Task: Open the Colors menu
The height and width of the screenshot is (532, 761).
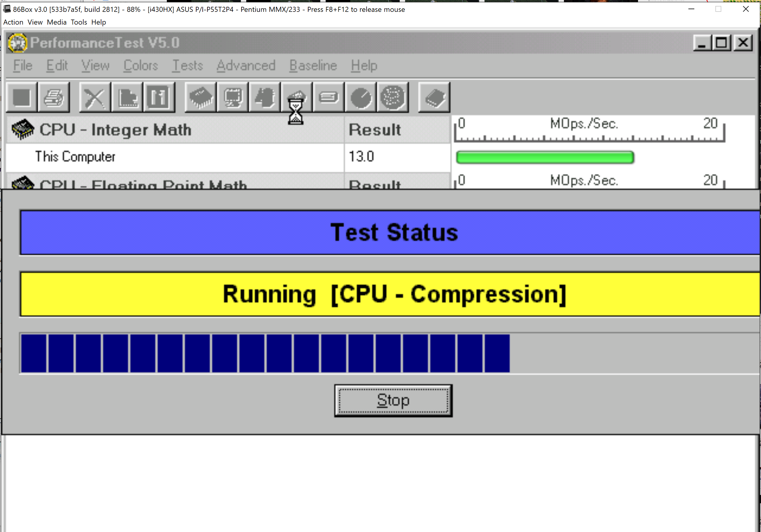Action: pyautogui.click(x=140, y=65)
